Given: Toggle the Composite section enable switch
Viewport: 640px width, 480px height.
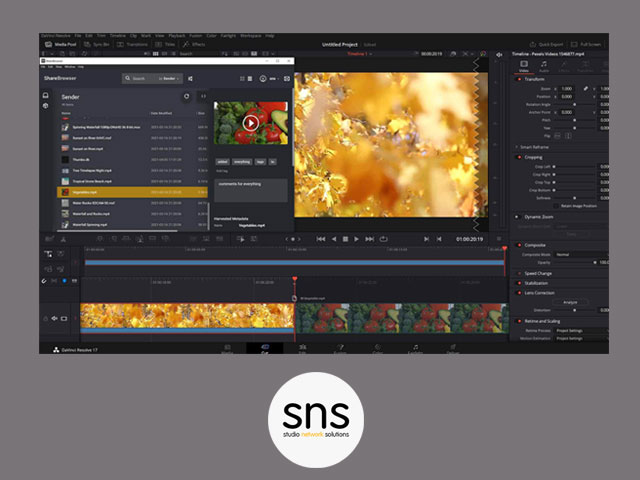Looking at the screenshot, I should tap(519, 245).
